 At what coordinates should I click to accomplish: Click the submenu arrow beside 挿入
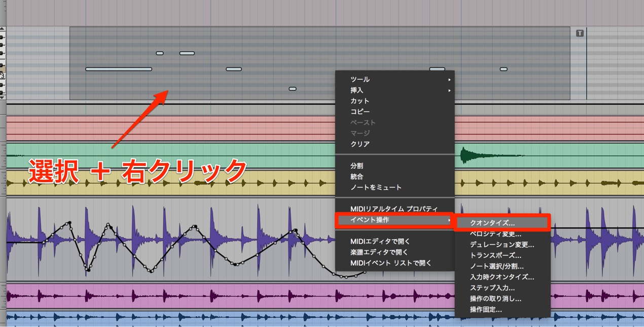[x=449, y=90]
